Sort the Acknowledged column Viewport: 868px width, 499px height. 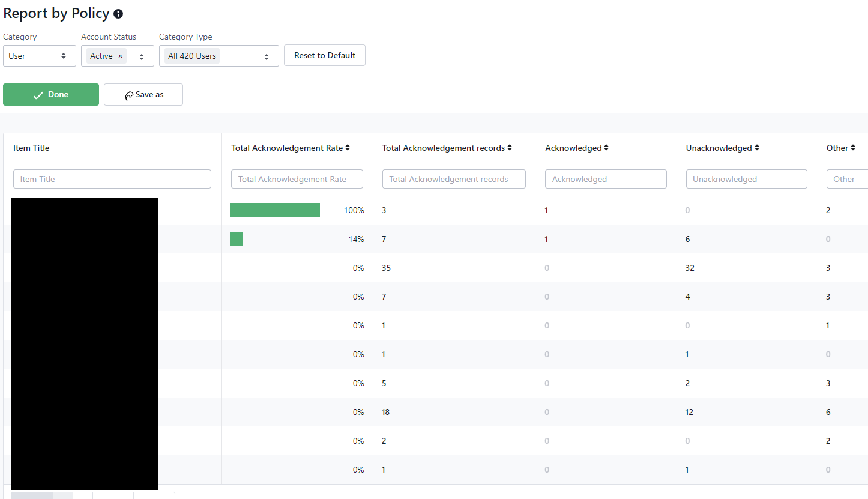[x=606, y=148]
